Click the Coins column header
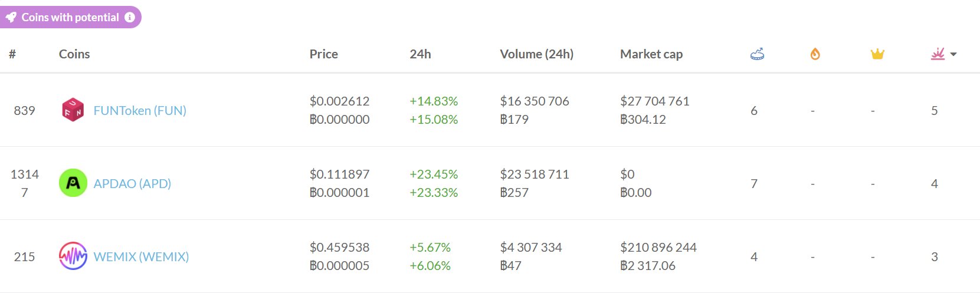Viewport: 980px width, 293px height. 74,54
